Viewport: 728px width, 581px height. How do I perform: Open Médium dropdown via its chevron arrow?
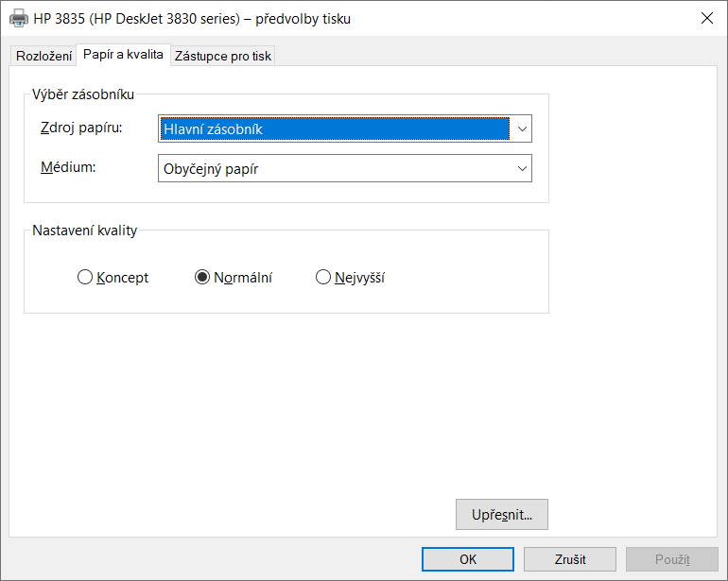[521, 168]
